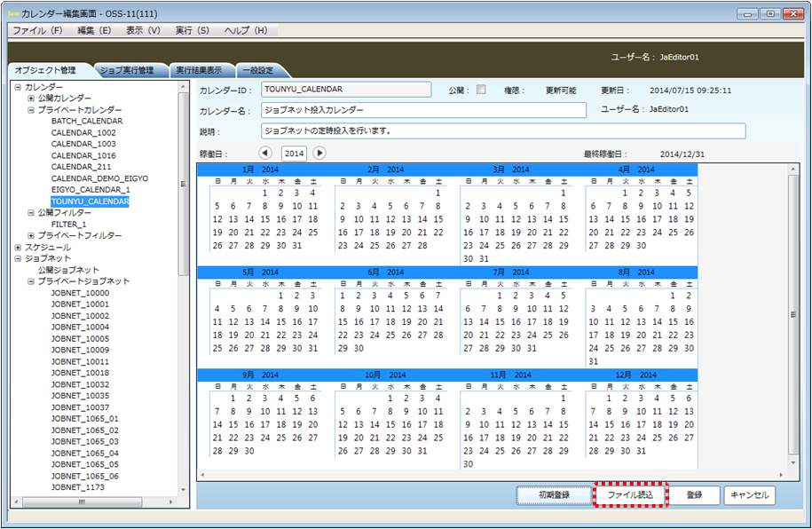Click the next year arrow button
The height and width of the screenshot is (529, 812).
coord(319,154)
